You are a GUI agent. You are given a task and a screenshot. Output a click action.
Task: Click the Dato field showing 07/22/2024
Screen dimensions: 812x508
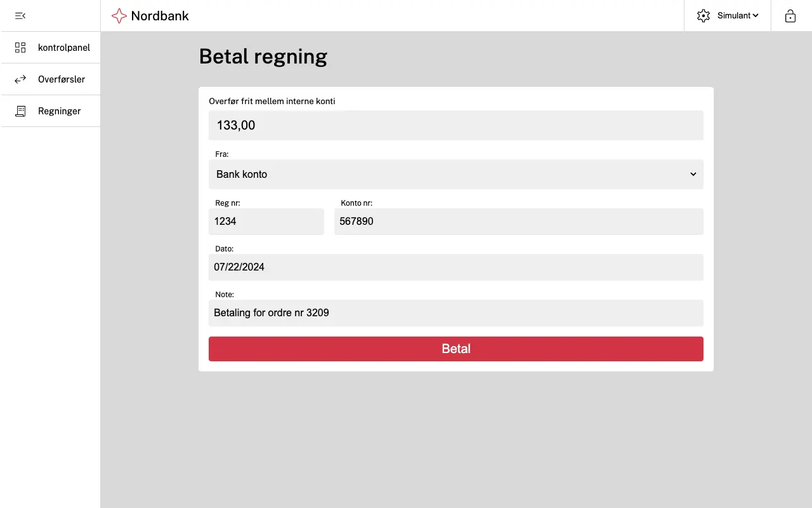point(456,267)
